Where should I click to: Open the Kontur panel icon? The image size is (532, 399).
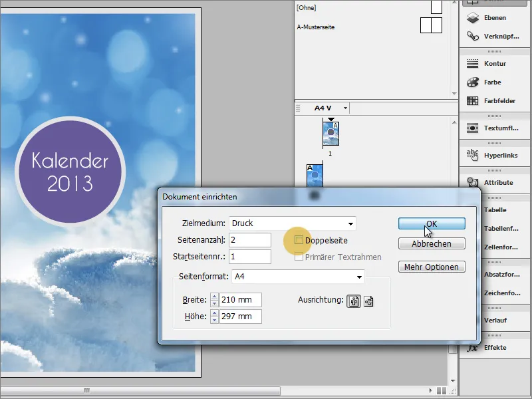(473, 63)
